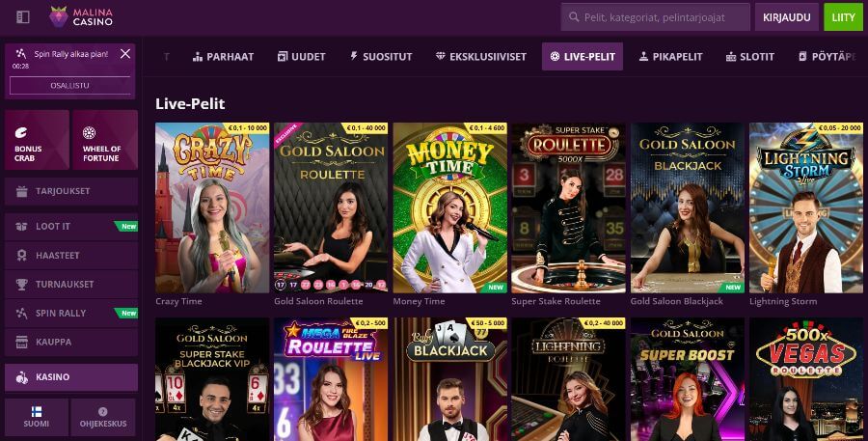
Task: Open Haasteet challenges section
Action: (71, 256)
